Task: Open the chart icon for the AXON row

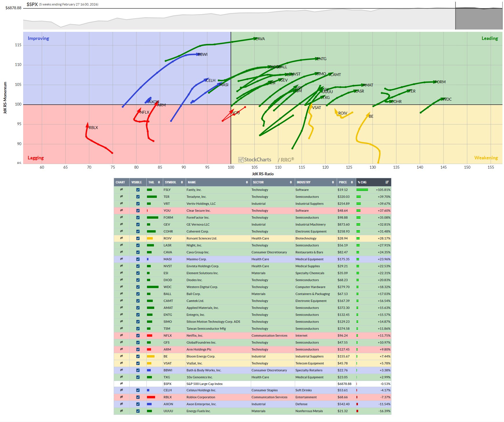Action: coord(122,404)
